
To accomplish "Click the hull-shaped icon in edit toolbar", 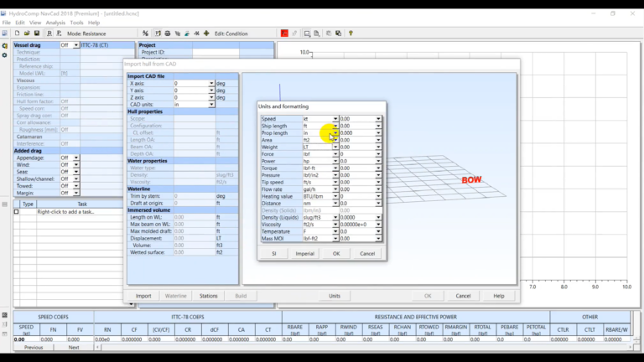I will click(168, 34).
